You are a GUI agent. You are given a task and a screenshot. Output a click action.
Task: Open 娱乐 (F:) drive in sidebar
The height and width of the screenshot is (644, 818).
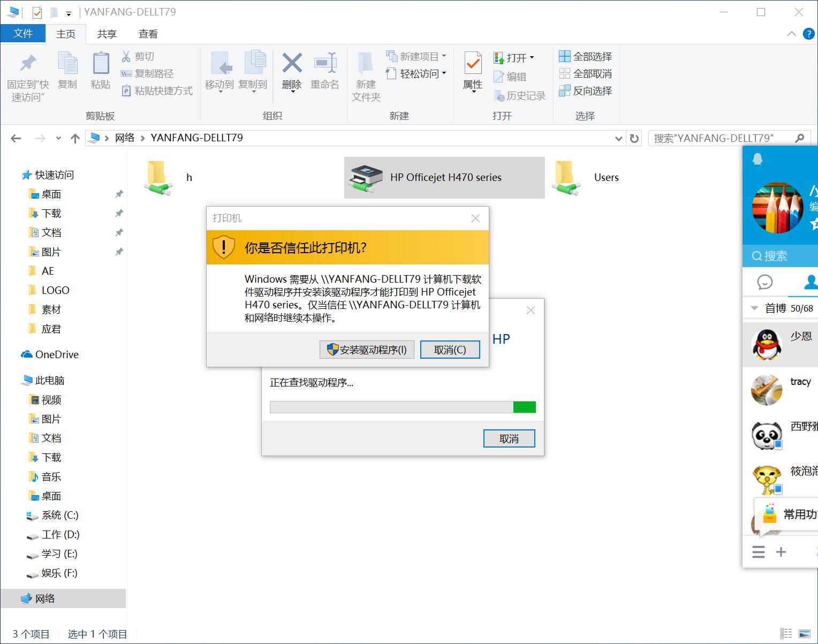point(59,573)
